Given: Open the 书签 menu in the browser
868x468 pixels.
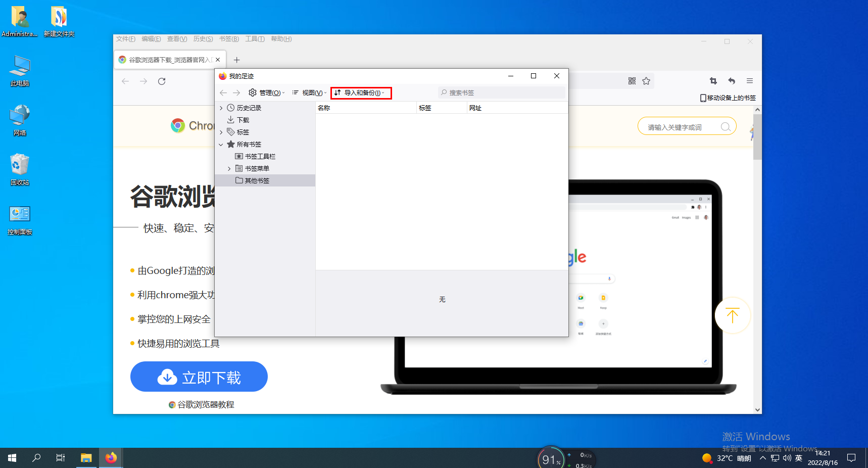Looking at the screenshot, I should pyautogui.click(x=229, y=39).
